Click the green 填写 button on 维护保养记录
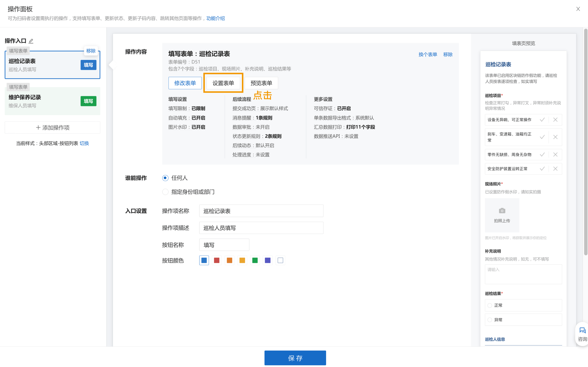The image size is (588, 367). (88, 101)
